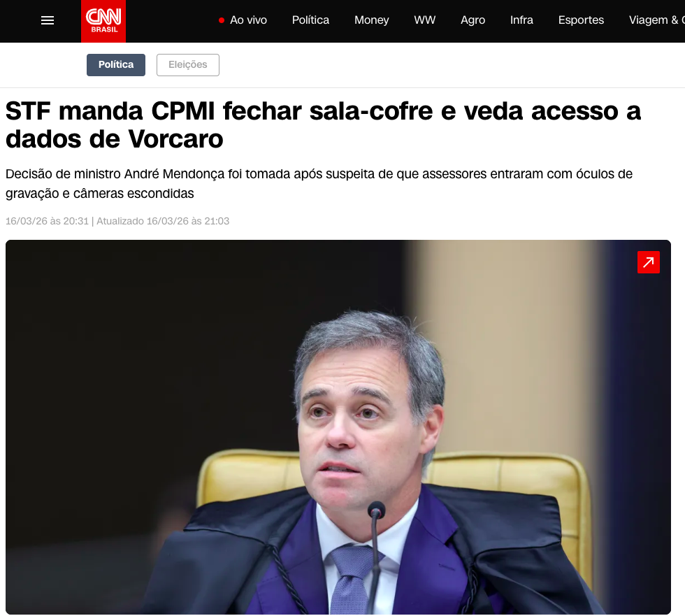
Task: Open the hamburger menu icon
Action: pyautogui.click(x=48, y=20)
